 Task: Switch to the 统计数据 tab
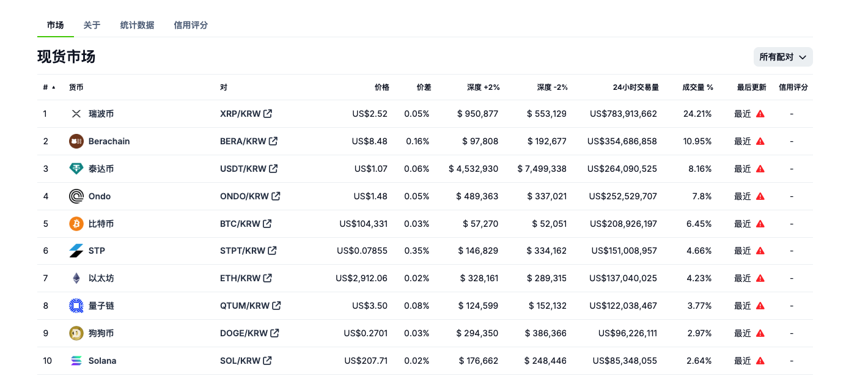(x=137, y=25)
